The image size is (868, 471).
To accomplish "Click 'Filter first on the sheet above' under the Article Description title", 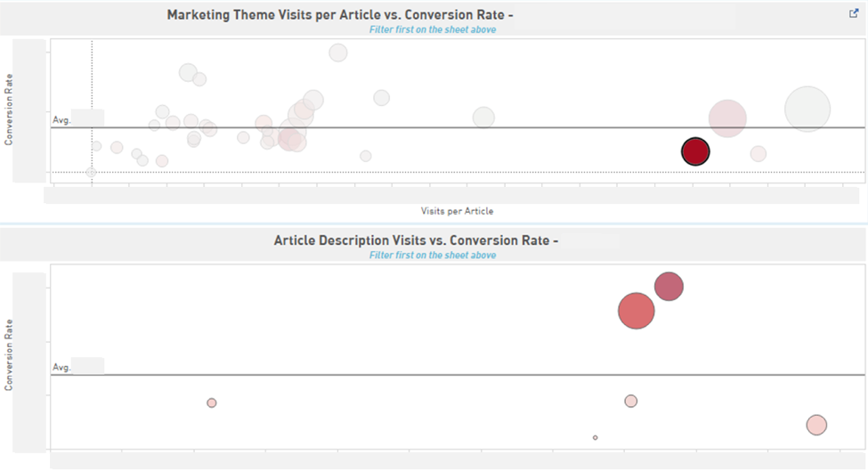I will point(433,256).
